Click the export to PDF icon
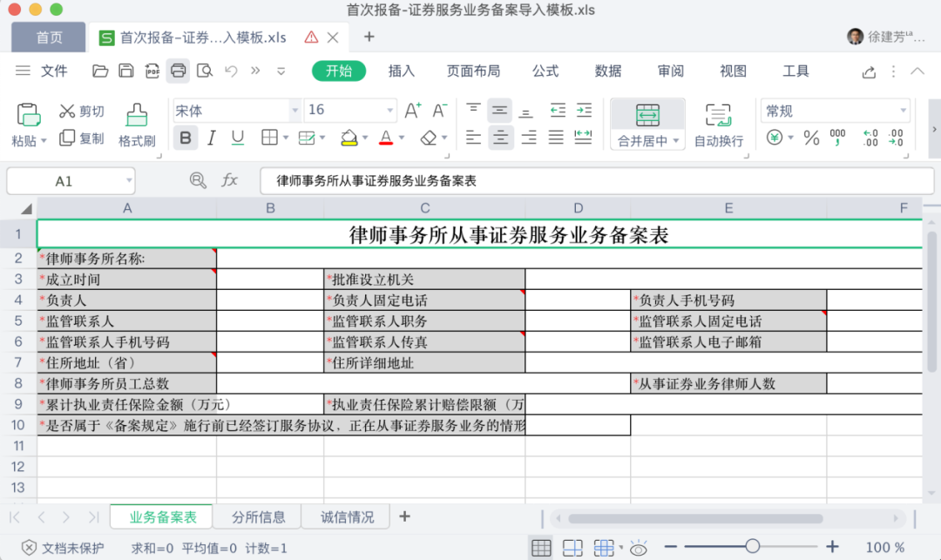The image size is (941, 560). pos(152,71)
